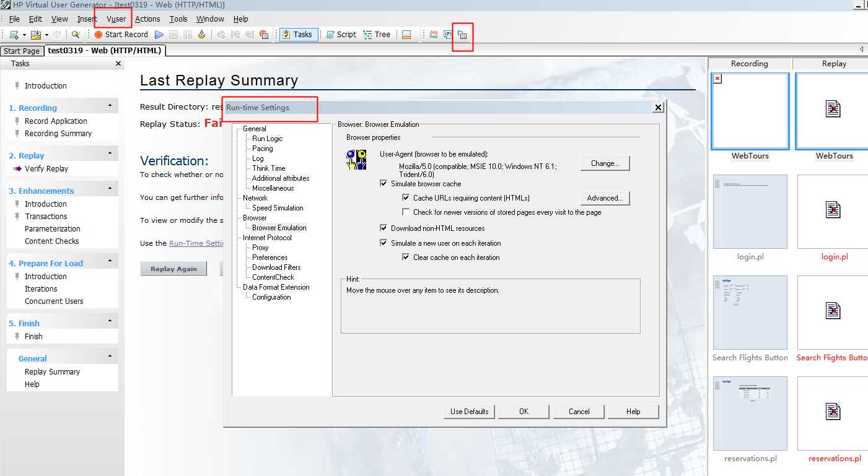This screenshot has width=868, height=476.
Task: Select Speed Simulation in settings tree
Action: tap(278, 208)
